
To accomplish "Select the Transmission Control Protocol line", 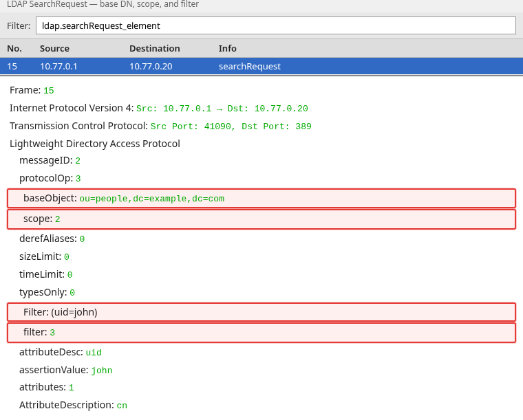I will tap(160, 126).
